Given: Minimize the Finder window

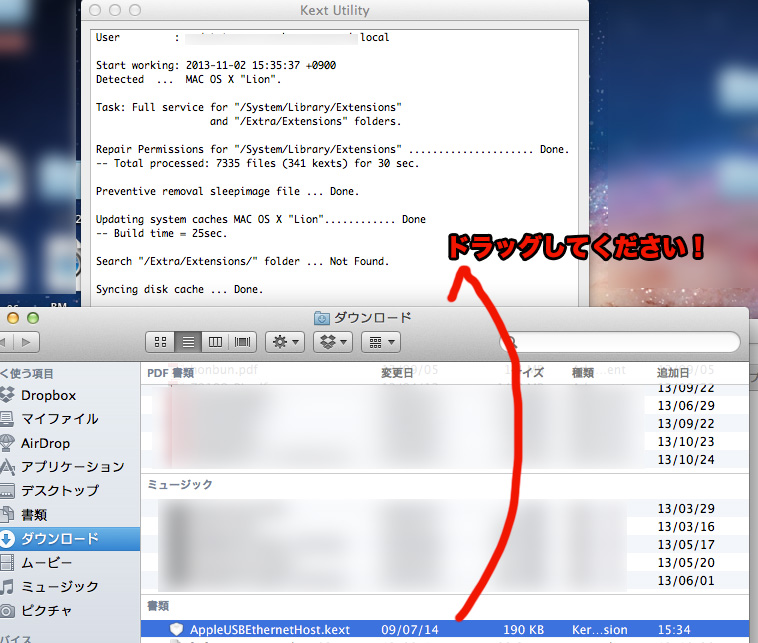Looking at the screenshot, I should (13, 318).
